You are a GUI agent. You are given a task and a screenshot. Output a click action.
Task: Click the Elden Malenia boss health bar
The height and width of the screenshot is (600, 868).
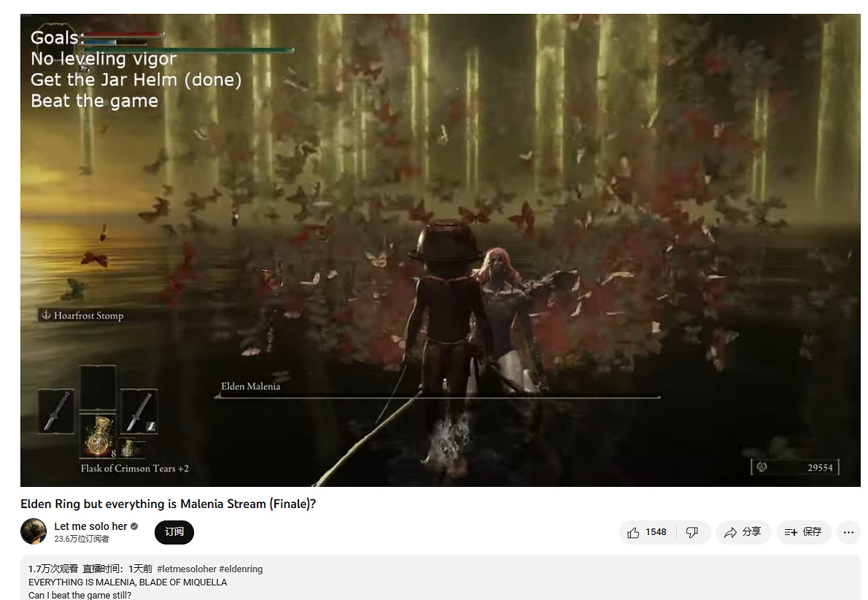438,397
